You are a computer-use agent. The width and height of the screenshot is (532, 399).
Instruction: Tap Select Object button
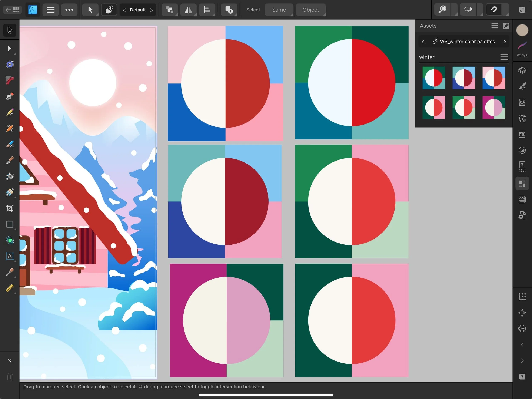[310, 10]
